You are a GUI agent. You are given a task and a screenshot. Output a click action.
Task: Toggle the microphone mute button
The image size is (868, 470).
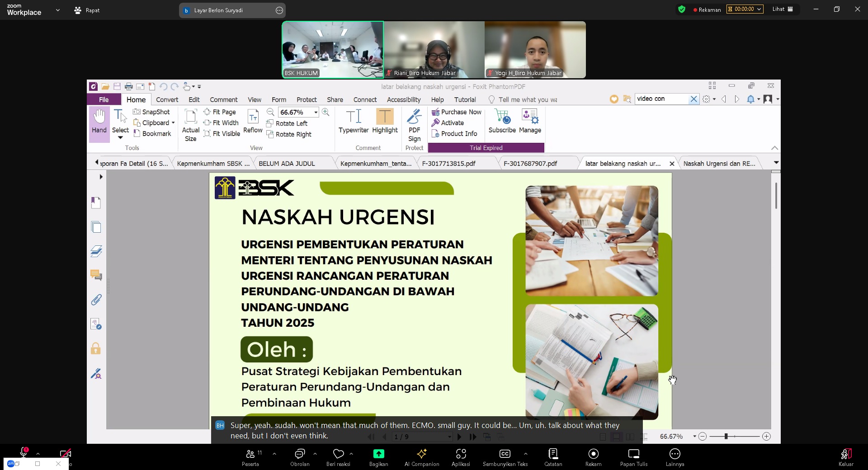(24, 452)
